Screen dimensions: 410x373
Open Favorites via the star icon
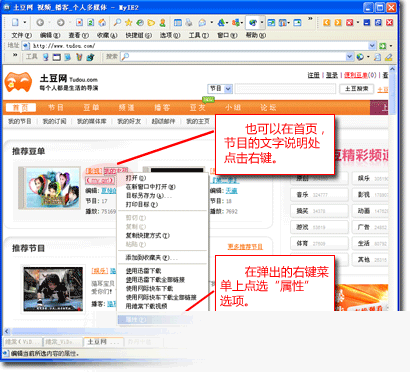[129, 22]
